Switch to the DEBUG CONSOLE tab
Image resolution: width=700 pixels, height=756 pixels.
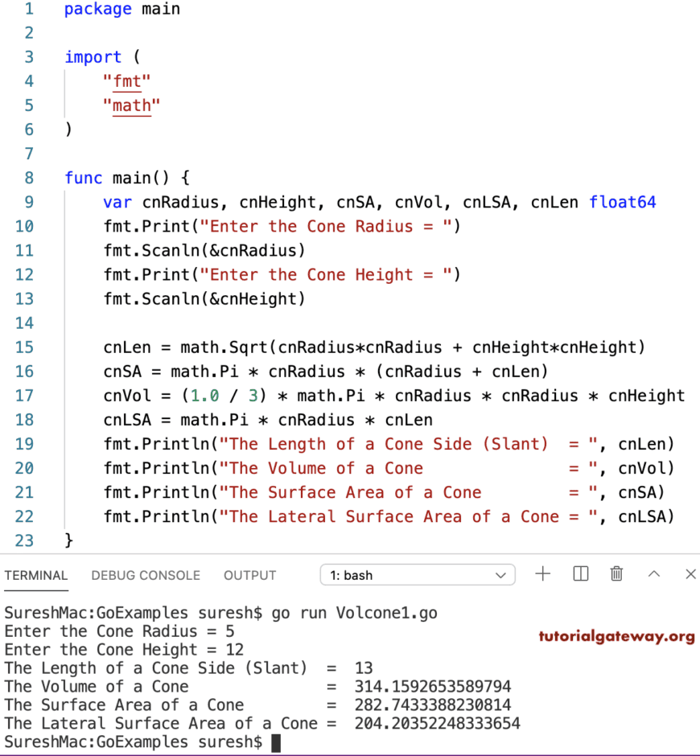coord(146,575)
